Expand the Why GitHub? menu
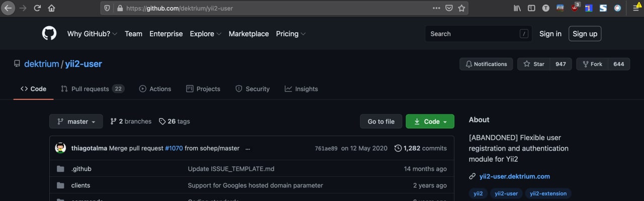This screenshot has height=201, width=644. tap(92, 34)
